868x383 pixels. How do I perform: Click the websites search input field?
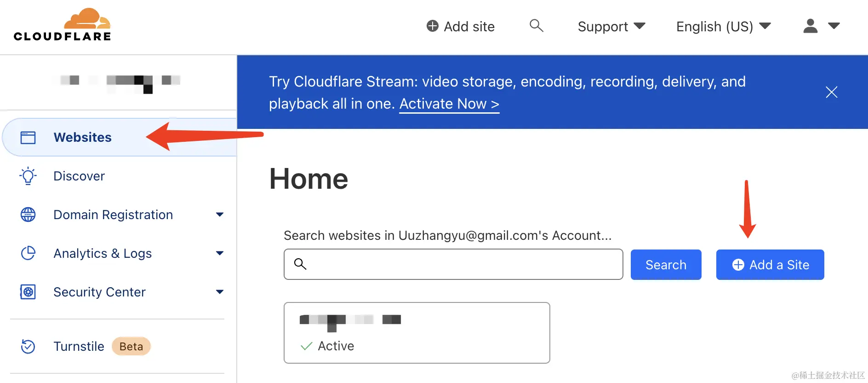(460, 264)
